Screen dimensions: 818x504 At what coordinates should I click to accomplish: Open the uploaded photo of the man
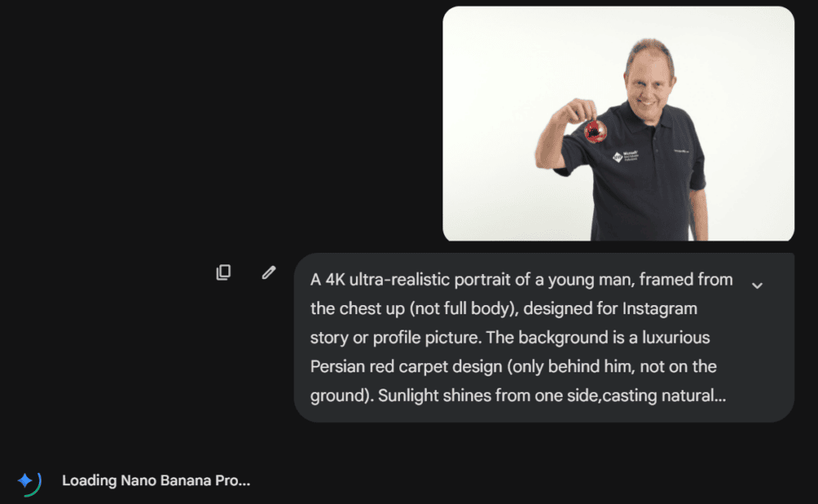(618, 124)
